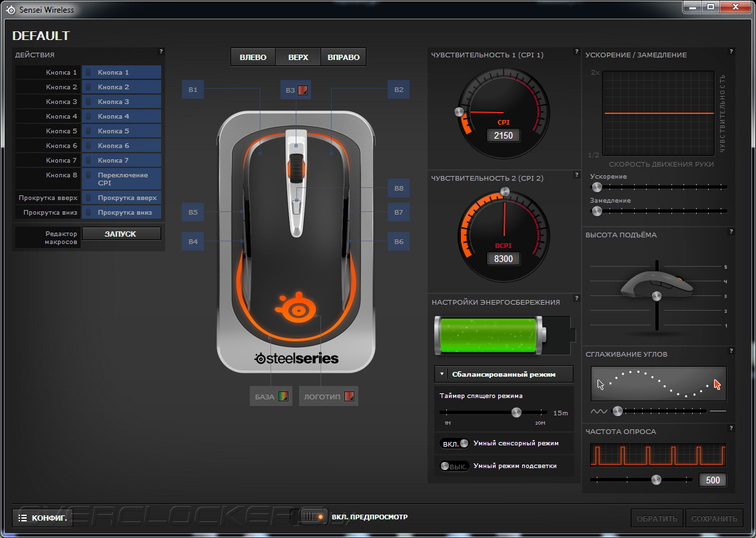Viewport: 756px width, 538px height.
Task: Switch to the ВЛЕВО view tab
Action: point(253,57)
